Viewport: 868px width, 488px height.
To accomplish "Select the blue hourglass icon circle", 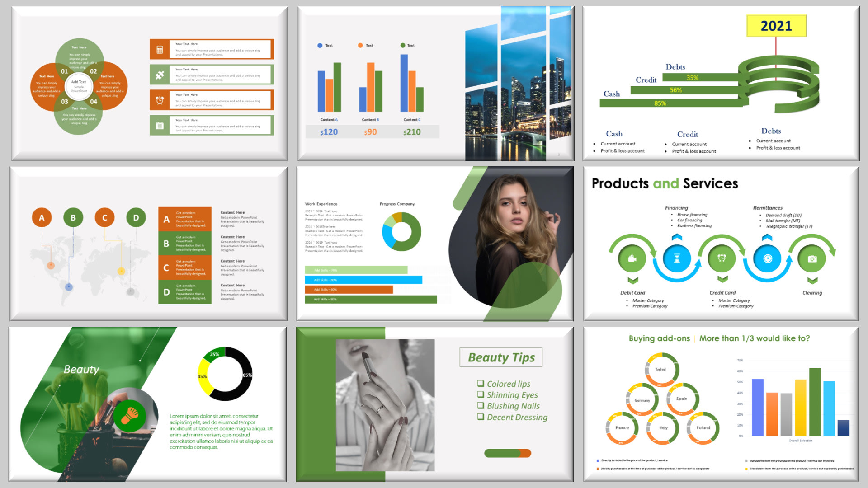I will tap(677, 258).
